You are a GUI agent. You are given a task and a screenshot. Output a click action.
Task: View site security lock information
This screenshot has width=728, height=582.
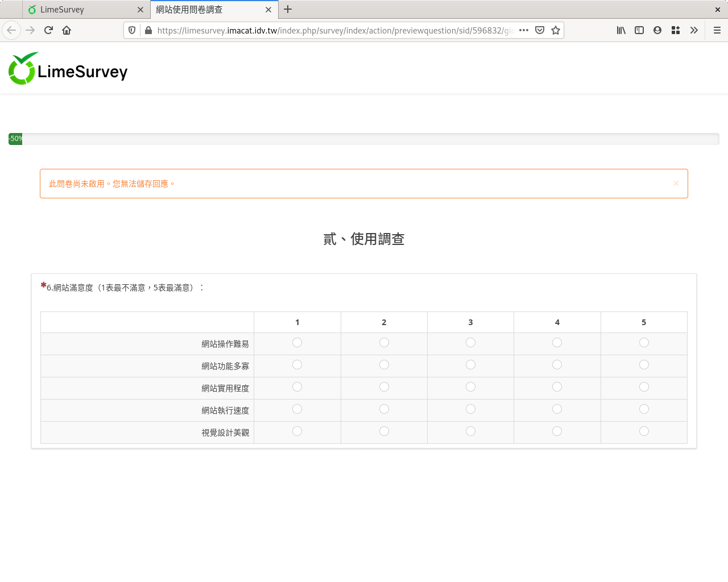(148, 30)
